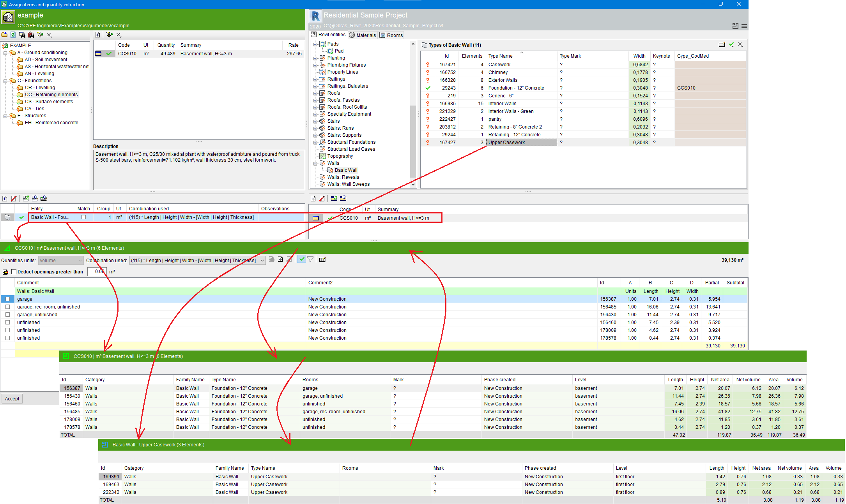Click the icon left of Deduct openings checkbox
Screen dimensions: 846x504
click(5, 272)
